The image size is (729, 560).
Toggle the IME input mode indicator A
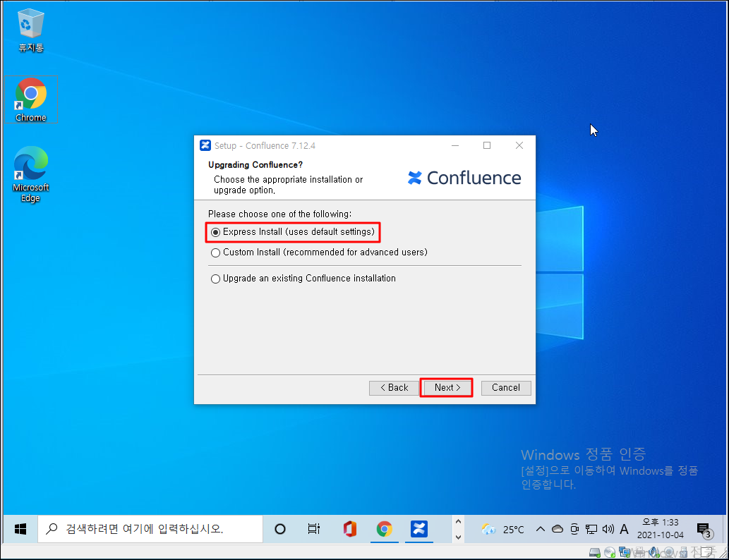tap(625, 529)
